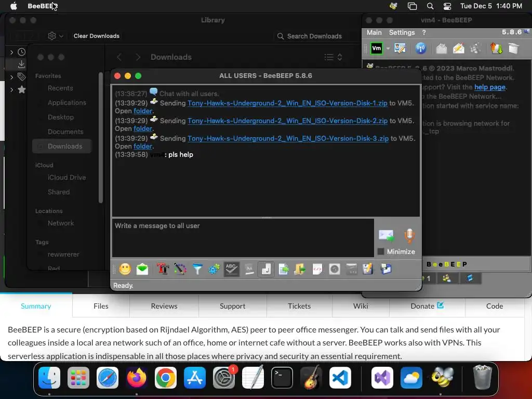Screen dimensions: 532x399
Task: Click the BeeBEEP bee icon in Dock
Action: [x=442, y=378]
